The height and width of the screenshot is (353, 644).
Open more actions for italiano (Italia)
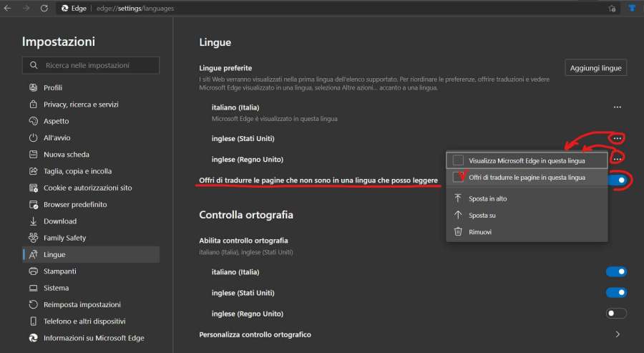tap(617, 107)
